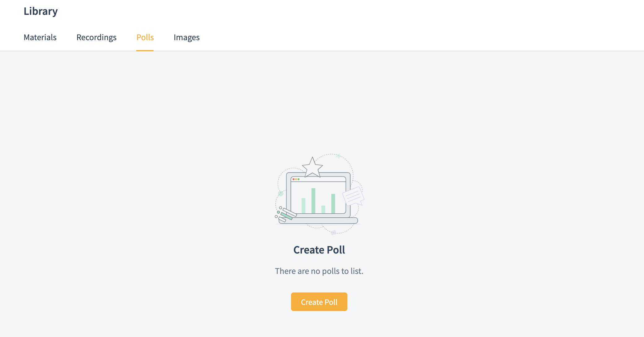Switch to the Recordings tab
The height and width of the screenshot is (337, 644).
(x=96, y=37)
